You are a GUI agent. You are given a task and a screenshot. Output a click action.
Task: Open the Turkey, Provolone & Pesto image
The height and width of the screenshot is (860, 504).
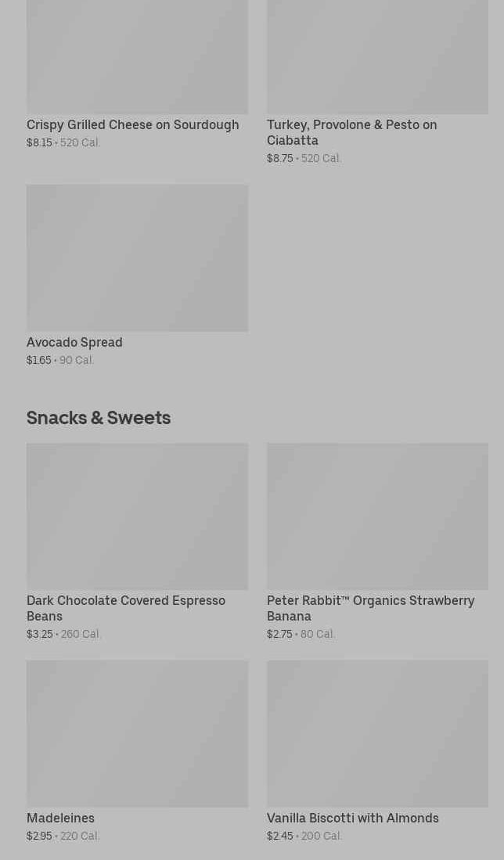(x=377, y=56)
